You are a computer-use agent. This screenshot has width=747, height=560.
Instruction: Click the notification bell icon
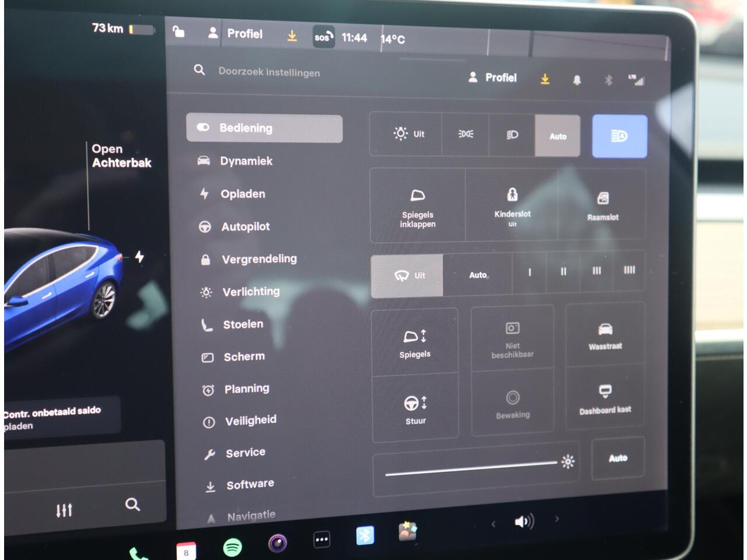(577, 80)
